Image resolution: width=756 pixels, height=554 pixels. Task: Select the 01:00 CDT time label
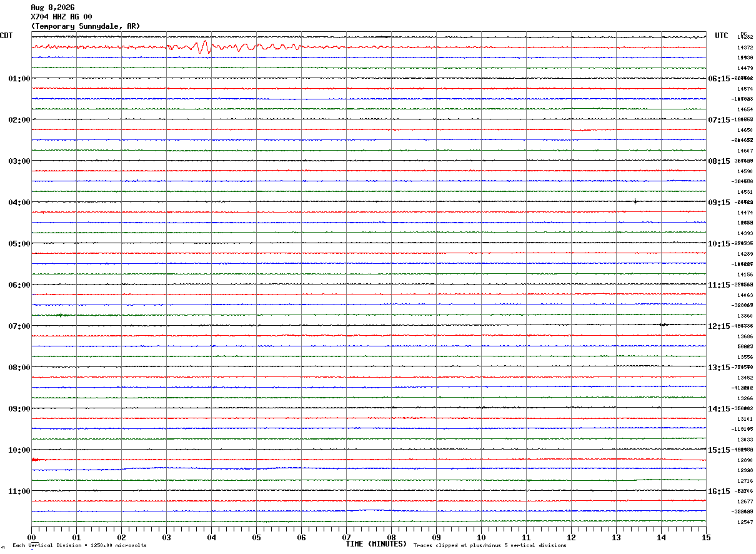pos(19,79)
